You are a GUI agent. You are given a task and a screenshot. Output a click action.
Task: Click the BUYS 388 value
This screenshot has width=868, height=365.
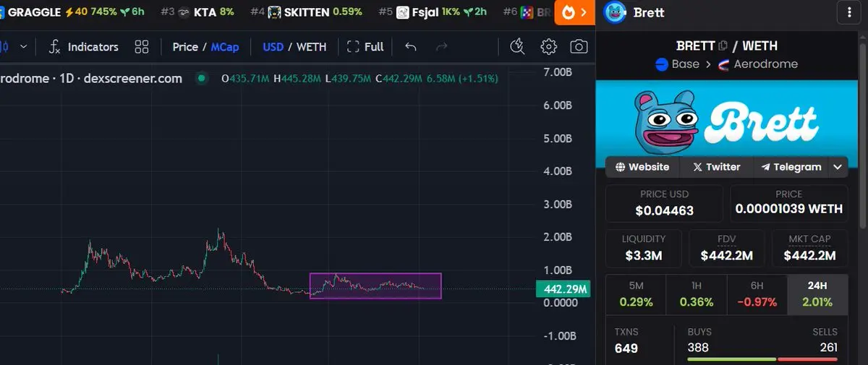[x=699, y=348]
